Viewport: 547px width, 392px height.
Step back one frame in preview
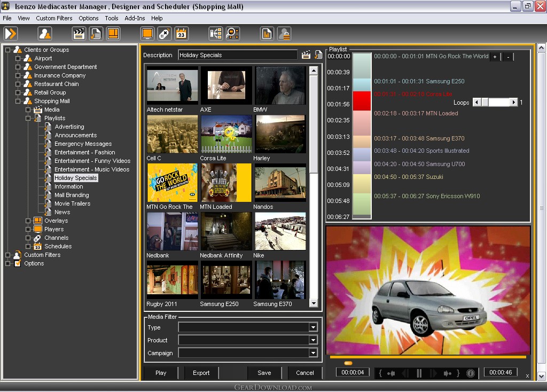click(x=405, y=373)
